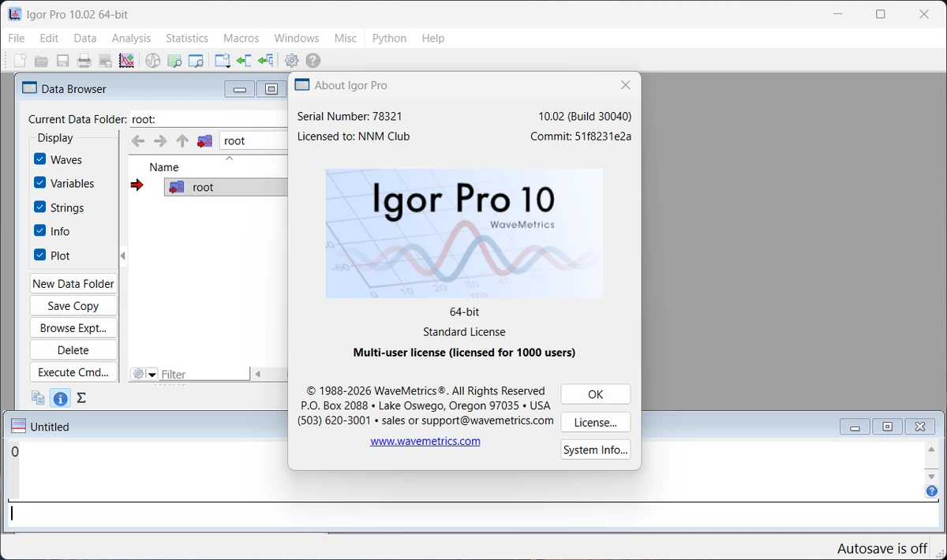Click the Data Browser horizontal scroll left arrow

[x=258, y=374]
